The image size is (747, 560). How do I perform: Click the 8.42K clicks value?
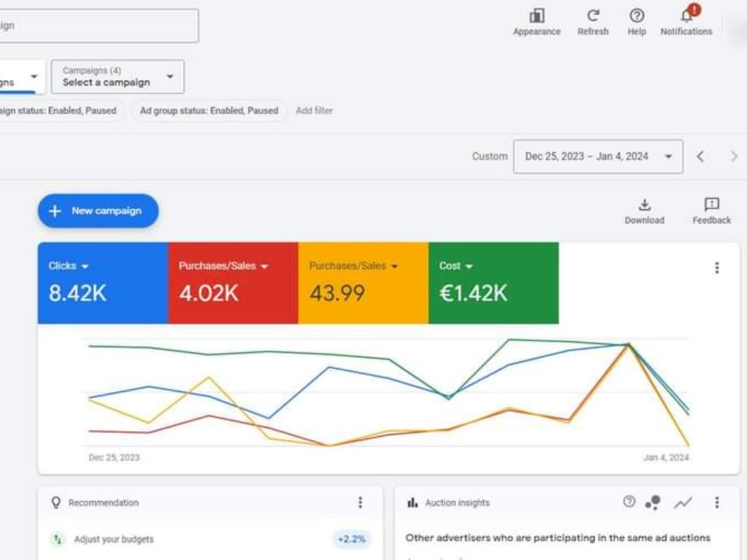[78, 293]
